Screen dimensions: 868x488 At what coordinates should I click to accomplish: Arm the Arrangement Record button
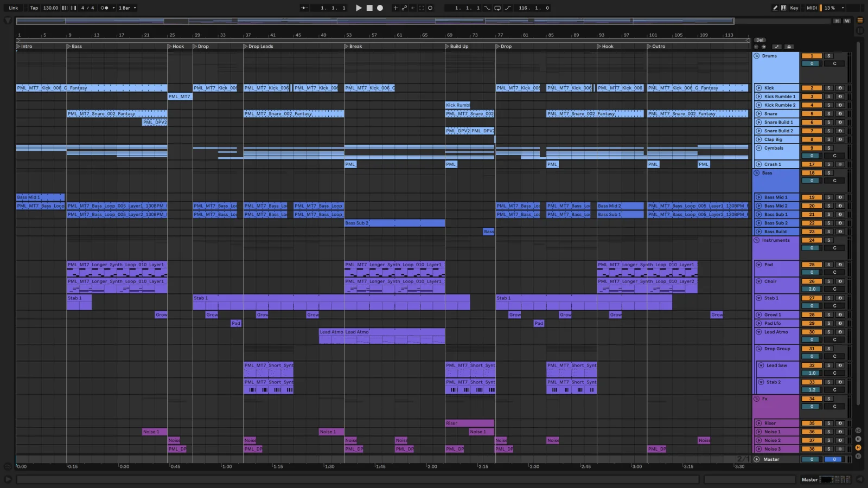coord(380,8)
